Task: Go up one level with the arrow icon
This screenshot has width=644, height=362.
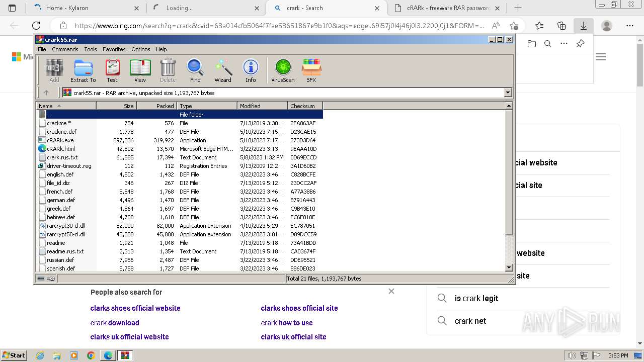Action: click(46, 93)
